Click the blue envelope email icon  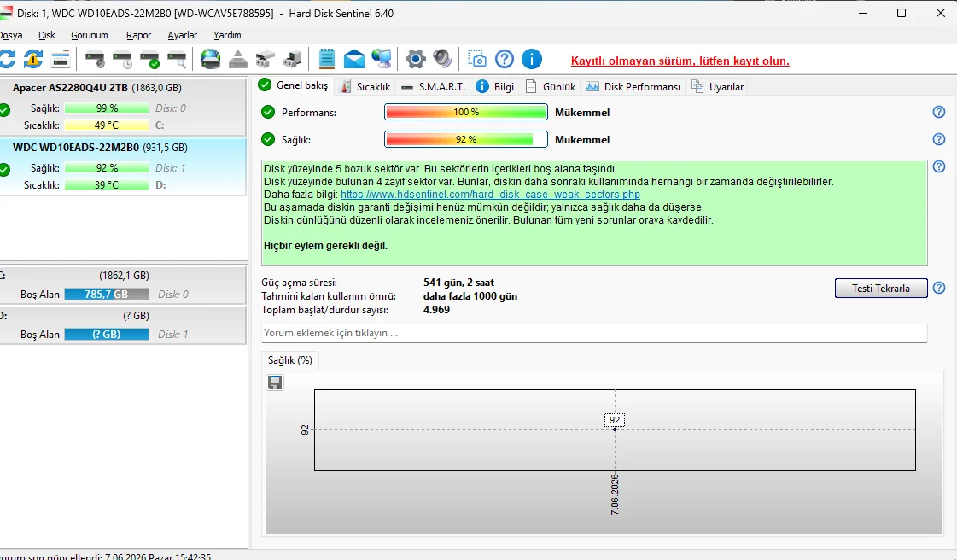pyautogui.click(x=354, y=59)
